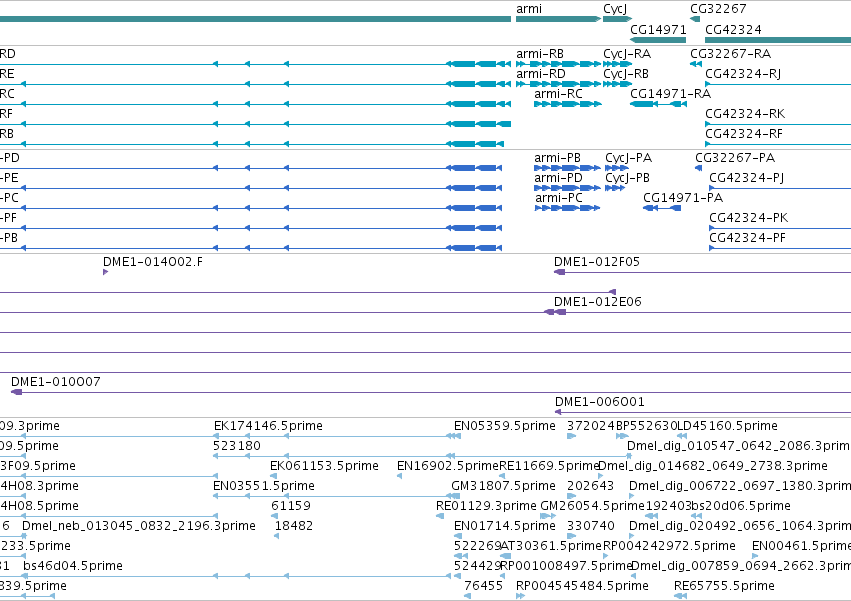Select protein CG42324-PF

747,238
